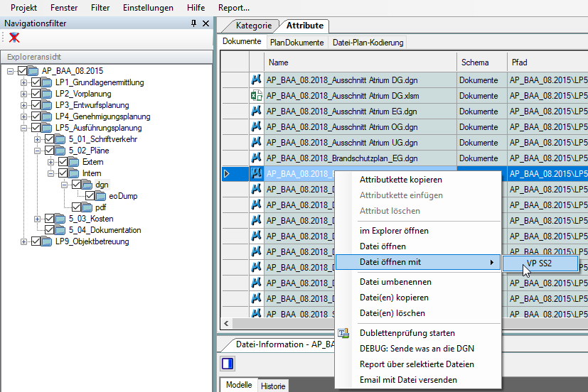Click the open dgn folder icon
588x392 pixels.
pyautogui.click(x=87, y=185)
